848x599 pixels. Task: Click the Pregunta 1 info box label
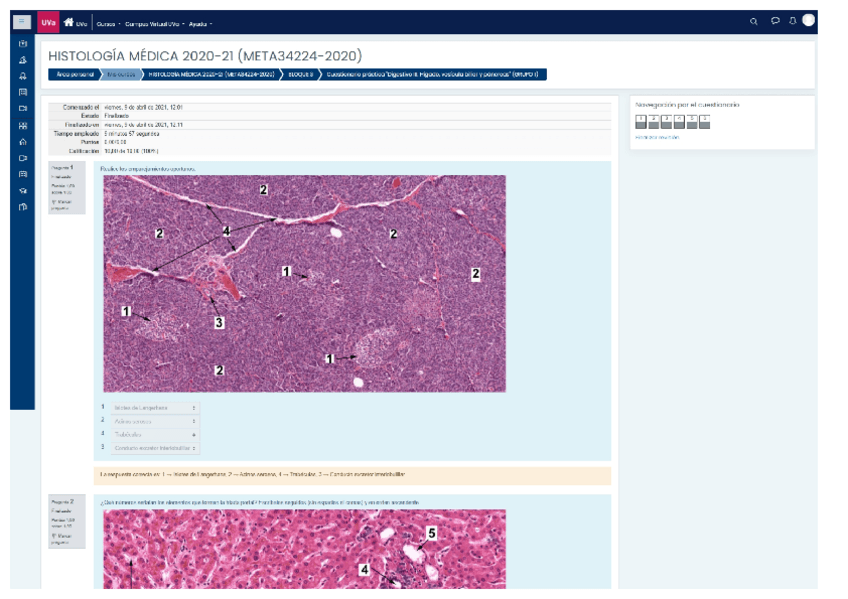click(62, 168)
